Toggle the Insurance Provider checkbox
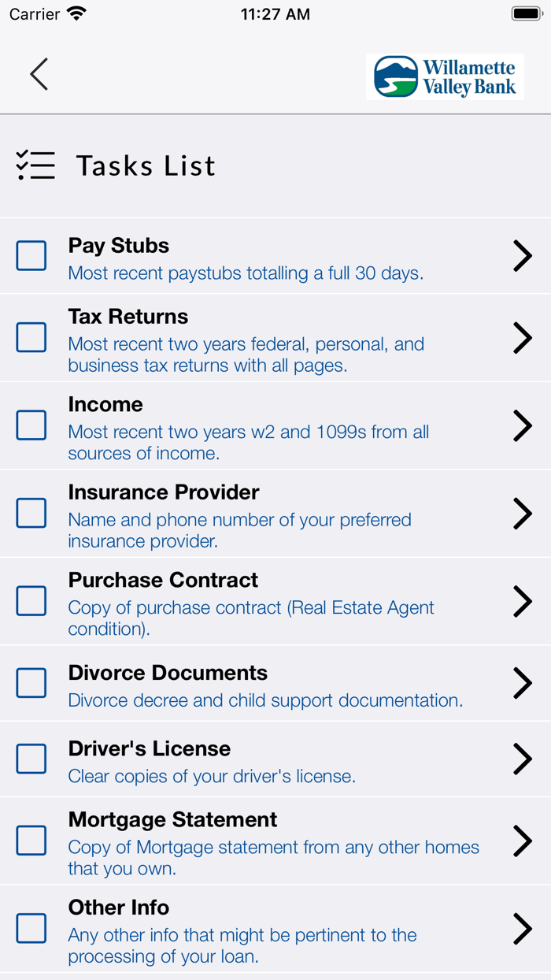The image size is (551, 980). 31,514
